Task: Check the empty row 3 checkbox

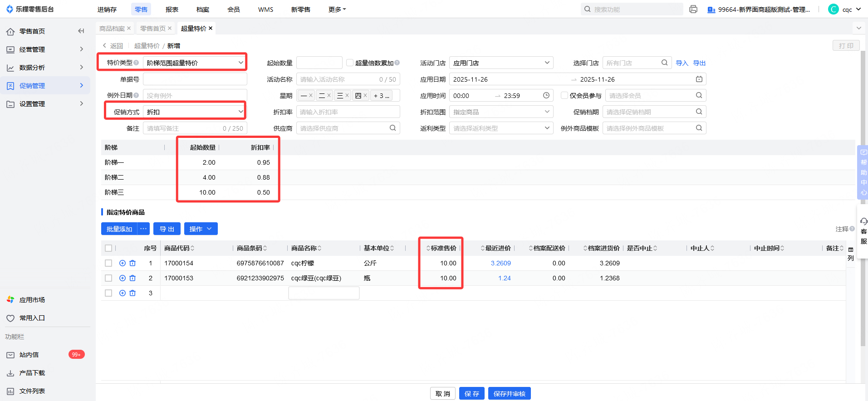Action: click(108, 293)
